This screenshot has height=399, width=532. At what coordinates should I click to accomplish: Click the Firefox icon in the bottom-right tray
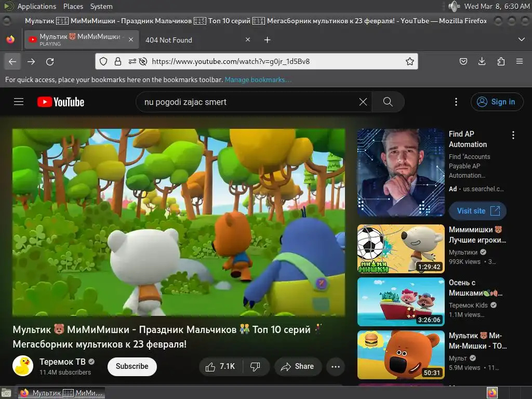coord(492,393)
